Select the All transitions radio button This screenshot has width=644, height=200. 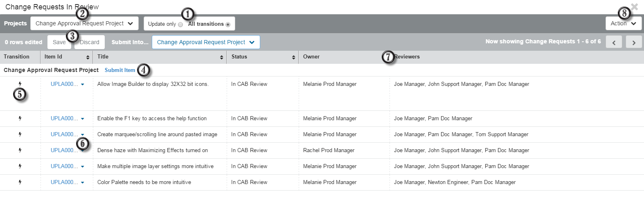click(x=228, y=25)
